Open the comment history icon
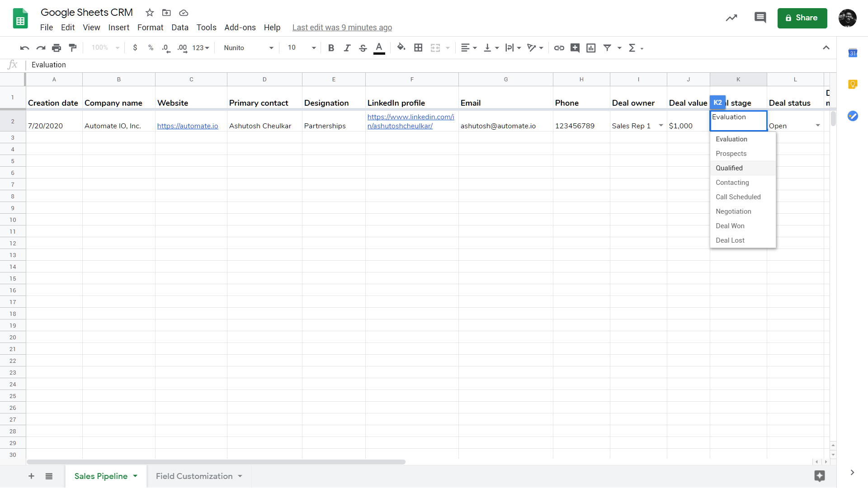868x488 pixels. pos(760,18)
